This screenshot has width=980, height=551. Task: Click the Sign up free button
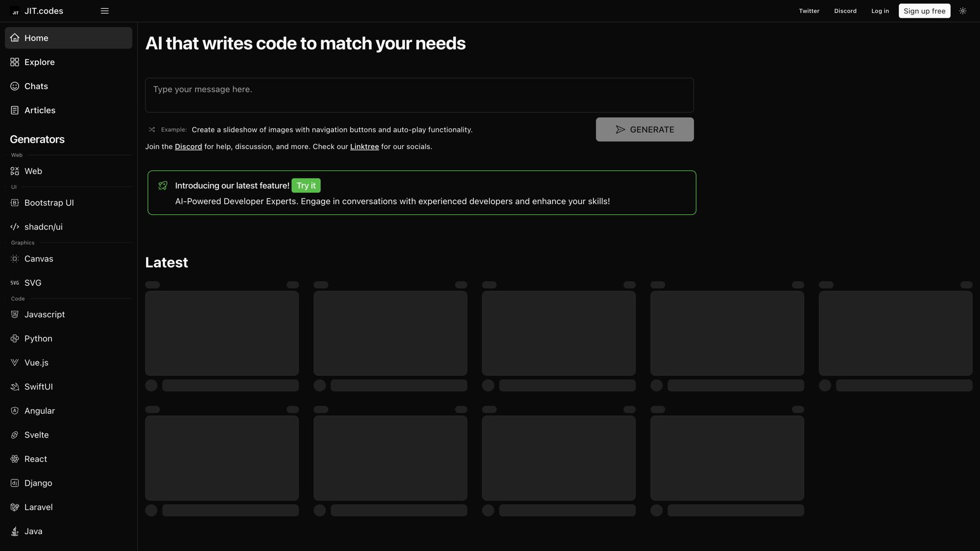click(924, 11)
